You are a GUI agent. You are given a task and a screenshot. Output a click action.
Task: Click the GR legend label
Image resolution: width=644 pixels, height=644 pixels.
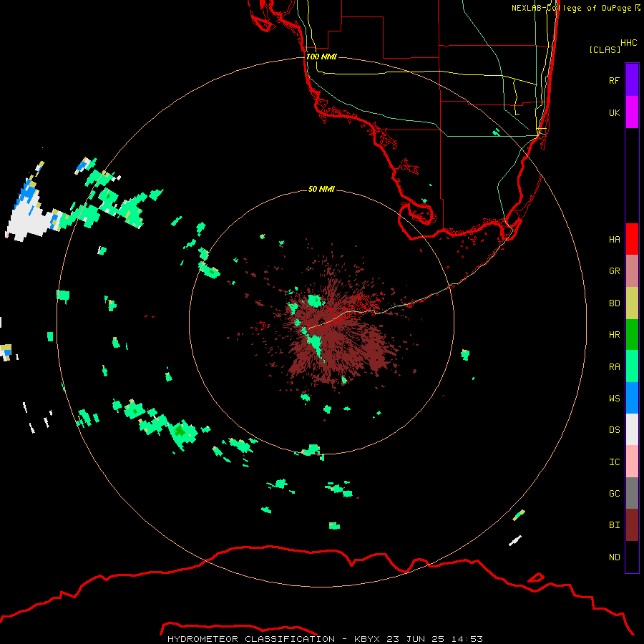[614, 271]
